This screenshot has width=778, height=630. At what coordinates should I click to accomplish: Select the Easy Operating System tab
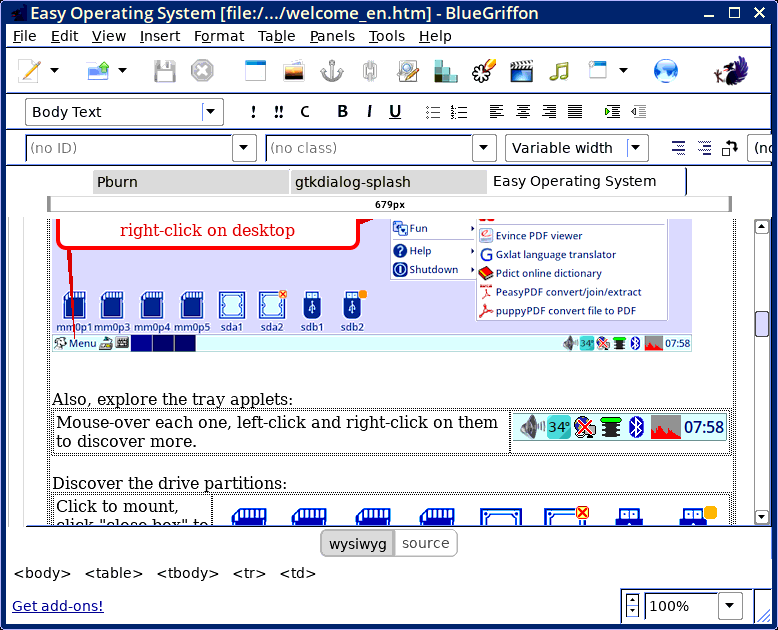pos(587,182)
